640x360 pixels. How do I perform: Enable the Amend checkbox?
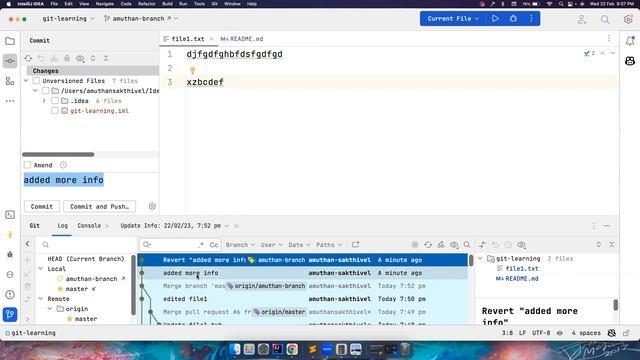pos(27,165)
